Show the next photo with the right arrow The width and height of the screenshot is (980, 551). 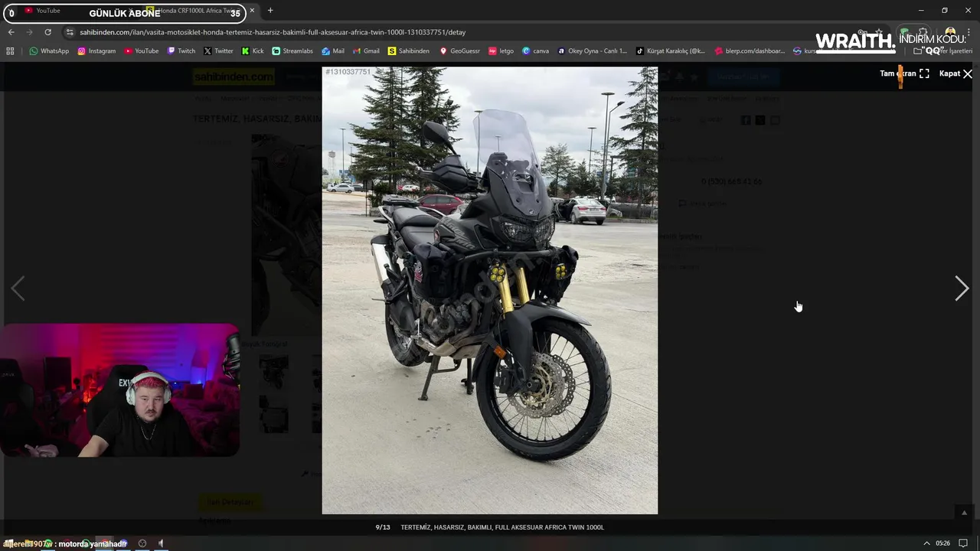pos(962,289)
